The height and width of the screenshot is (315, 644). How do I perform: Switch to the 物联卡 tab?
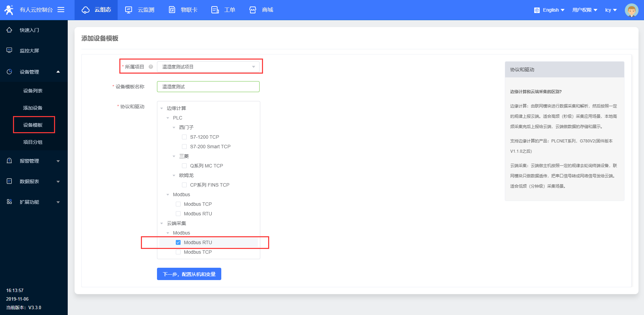[183, 10]
